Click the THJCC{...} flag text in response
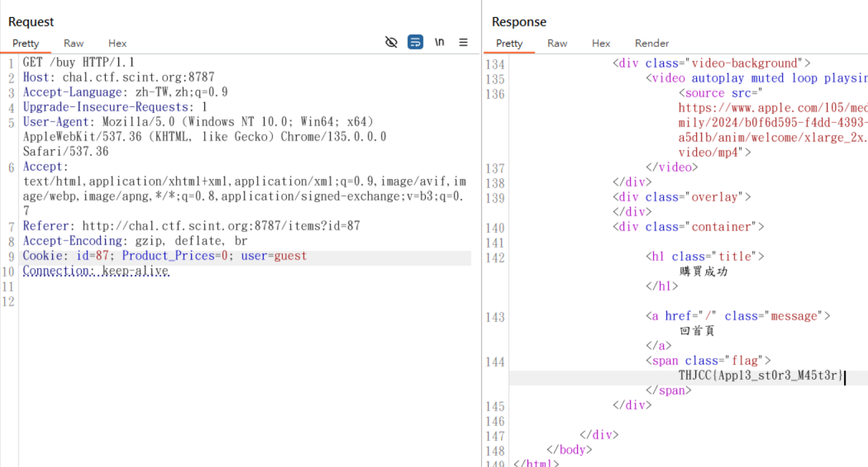The height and width of the screenshot is (467, 868). (x=761, y=376)
